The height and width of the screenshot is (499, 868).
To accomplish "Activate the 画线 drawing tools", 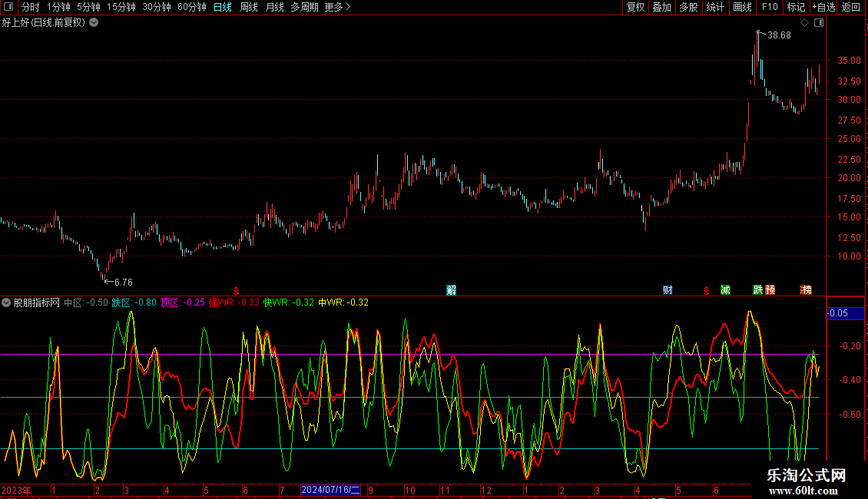I will (x=742, y=7).
